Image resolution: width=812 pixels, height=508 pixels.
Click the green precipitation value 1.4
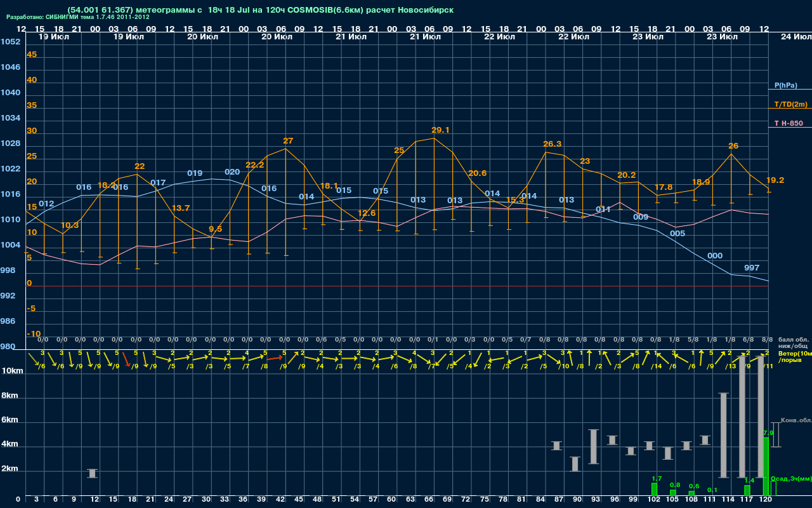(749, 481)
